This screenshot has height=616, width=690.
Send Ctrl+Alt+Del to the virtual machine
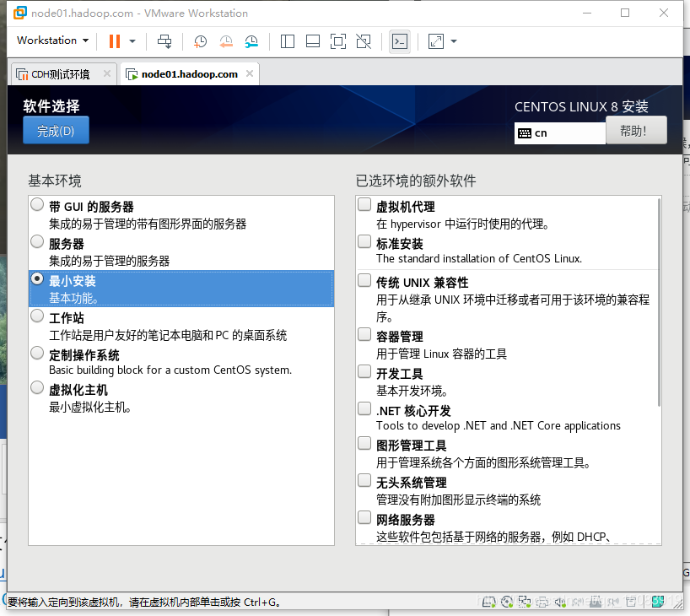pyautogui.click(x=164, y=41)
